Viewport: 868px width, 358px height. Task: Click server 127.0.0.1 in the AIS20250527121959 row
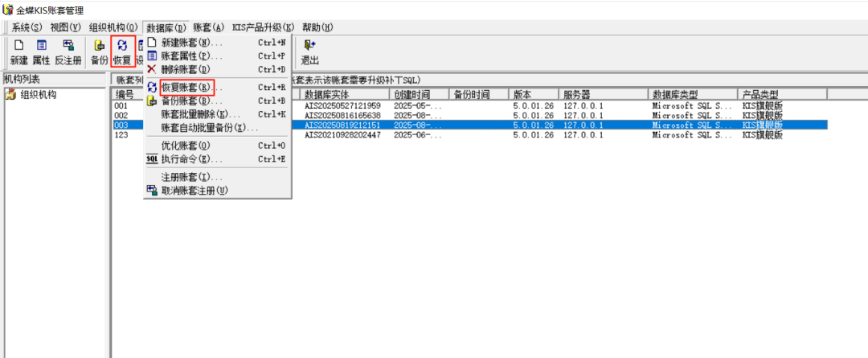click(x=583, y=105)
